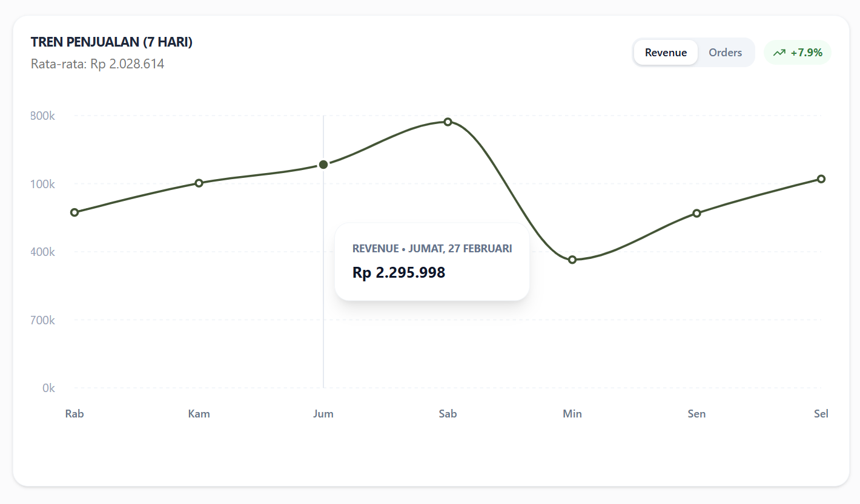Switch to the Orders view
The width and height of the screenshot is (860, 504).
tap(725, 53)
